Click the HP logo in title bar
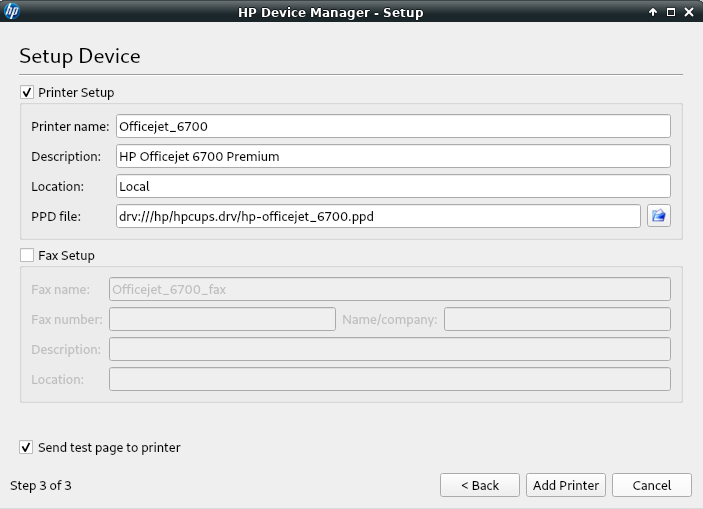Viewport: 703px width, 509px height. [x=12, y=12]
